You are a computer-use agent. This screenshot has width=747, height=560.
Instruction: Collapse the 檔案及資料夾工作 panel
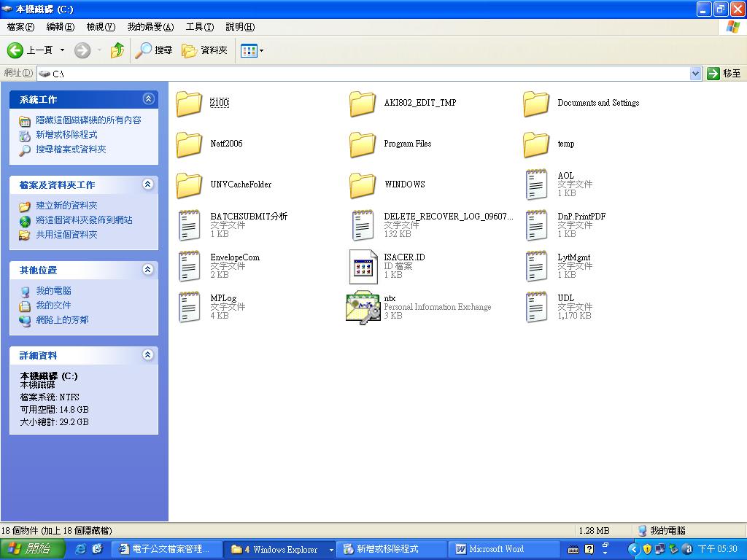coord(148,184)
